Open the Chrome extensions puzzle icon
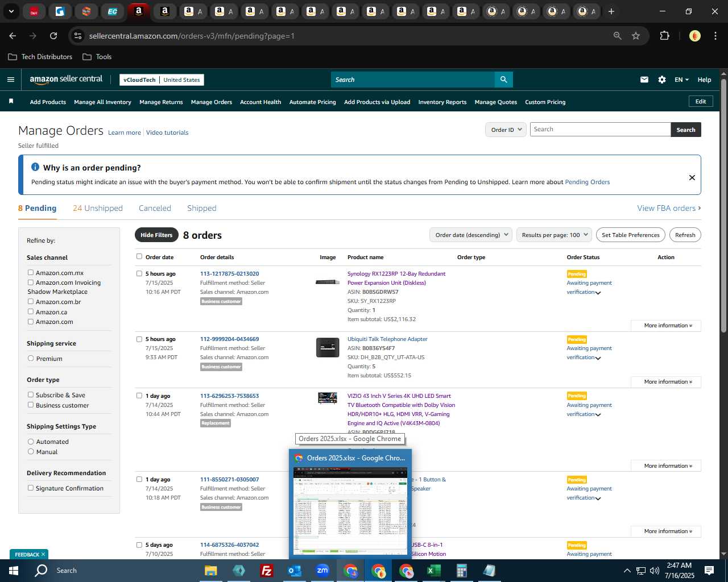This screenshot has width=728, height=582. click(664, 36)
